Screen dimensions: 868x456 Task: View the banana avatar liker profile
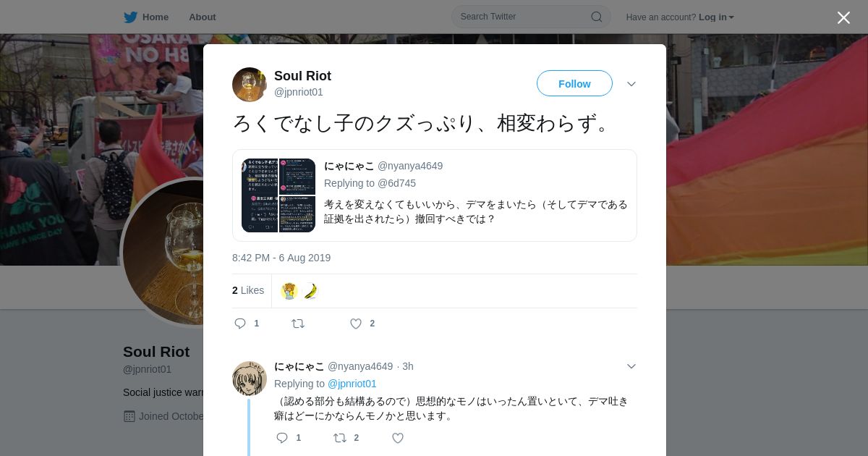tap(311, 291)
